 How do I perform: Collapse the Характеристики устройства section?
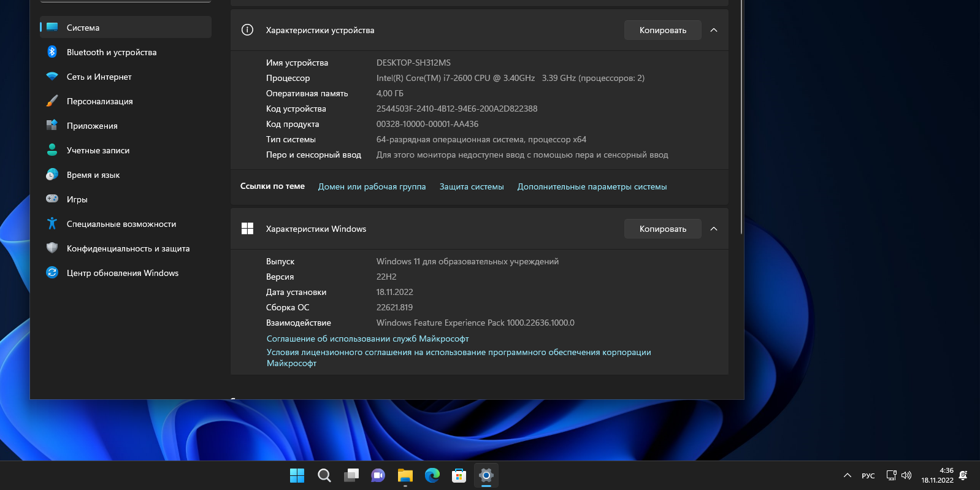coord(714,30)
